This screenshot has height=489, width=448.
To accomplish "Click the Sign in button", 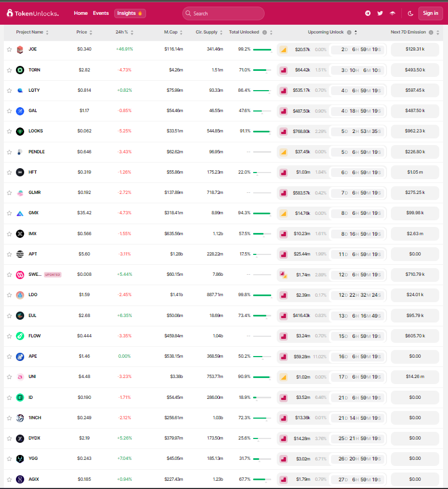I will point(430,13).
